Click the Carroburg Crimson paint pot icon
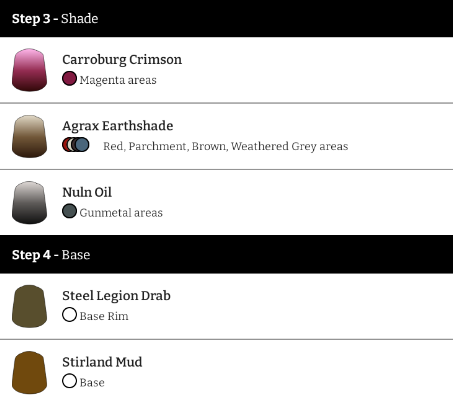The width and height of the screenshot is (453, 405). point(29,70)
